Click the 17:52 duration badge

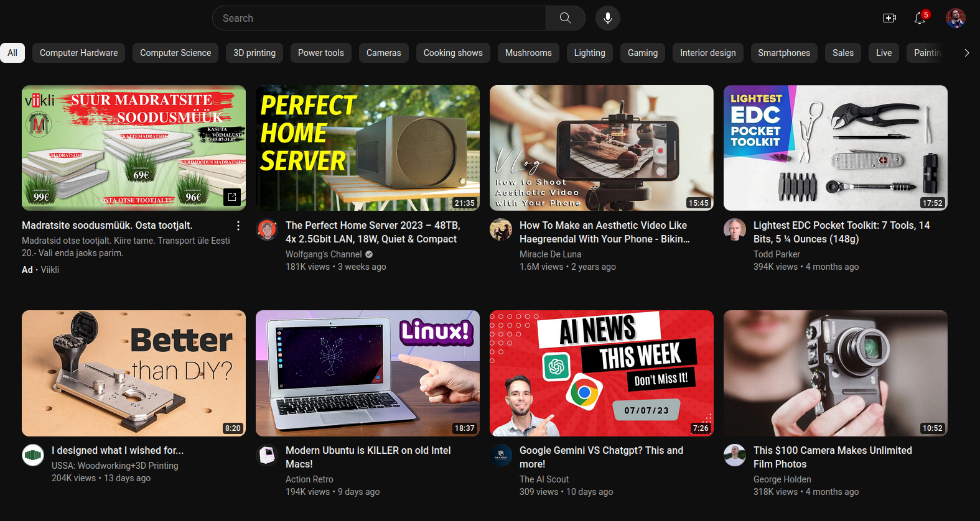pos(933,203)
